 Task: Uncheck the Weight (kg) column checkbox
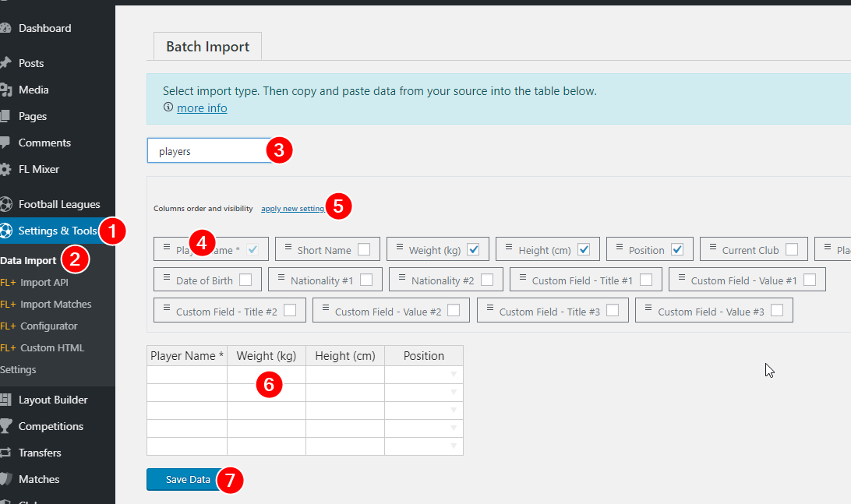[473, 249]
